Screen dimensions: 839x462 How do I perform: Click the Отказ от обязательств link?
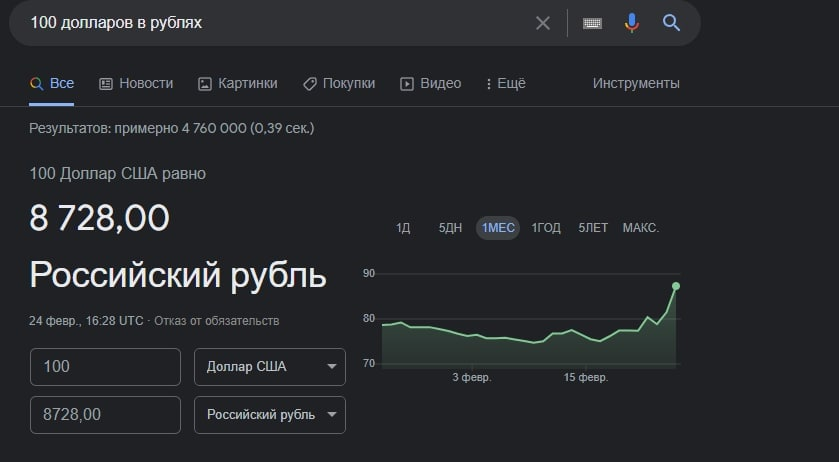click(x=217, y=321)
